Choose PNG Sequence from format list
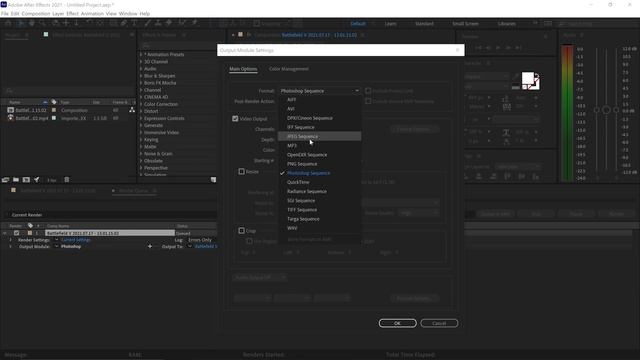The height and width of the screenshot is (360, 640). point(319,164)
